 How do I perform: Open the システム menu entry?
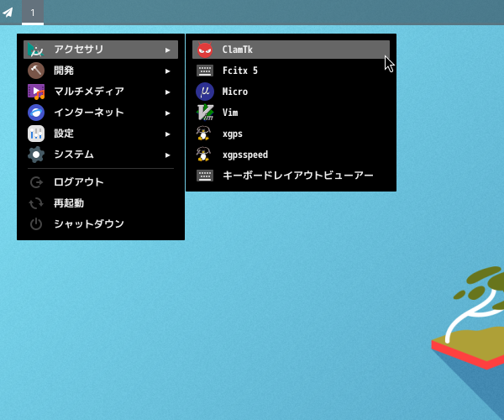pos(101,155)
